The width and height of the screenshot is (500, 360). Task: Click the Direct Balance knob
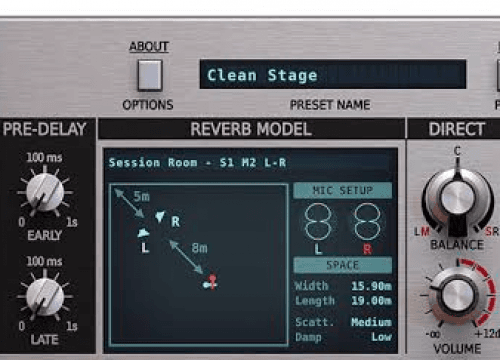pyautogui.click(x=457, y=199)
